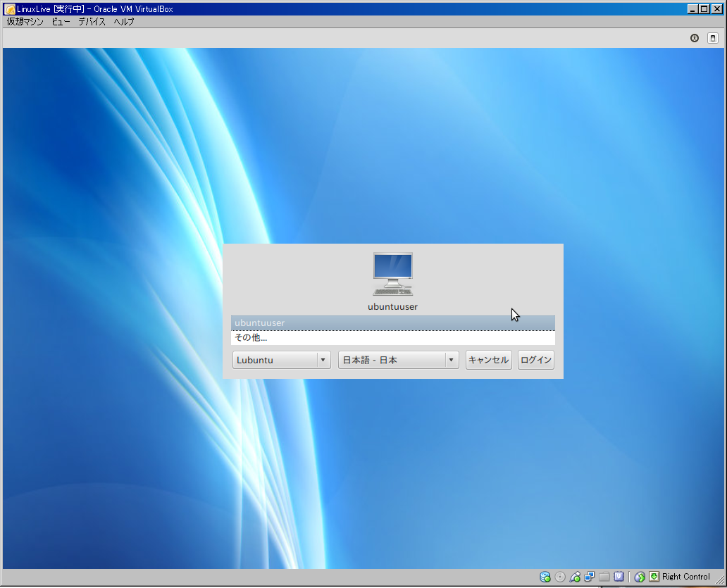
Task: Open the ヘルプ menu
Action: [x=124, y=22]
